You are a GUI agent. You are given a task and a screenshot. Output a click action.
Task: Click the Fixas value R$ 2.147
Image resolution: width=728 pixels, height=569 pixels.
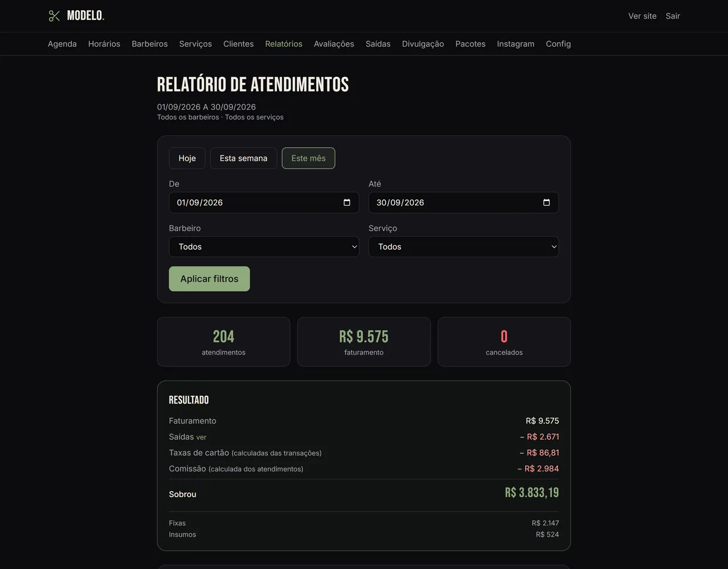tap(545, 523)
